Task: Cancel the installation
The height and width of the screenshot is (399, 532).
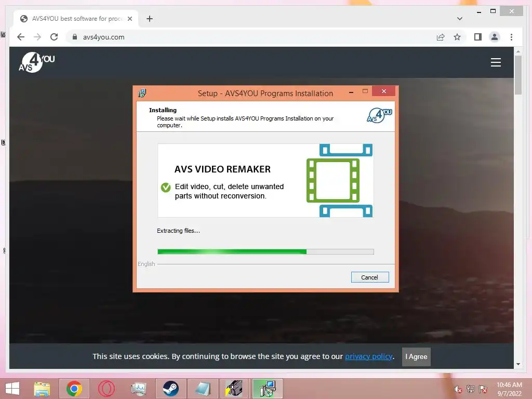Action: click(x=370, y=277)
